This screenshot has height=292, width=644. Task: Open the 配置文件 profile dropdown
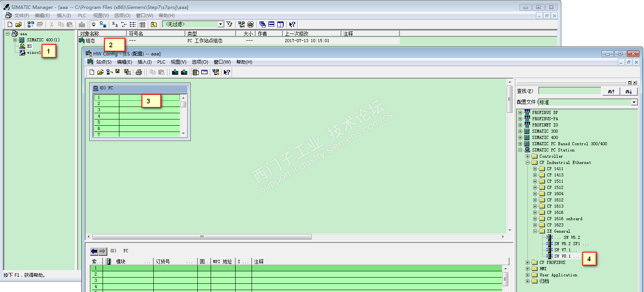[x=634, y=102]
